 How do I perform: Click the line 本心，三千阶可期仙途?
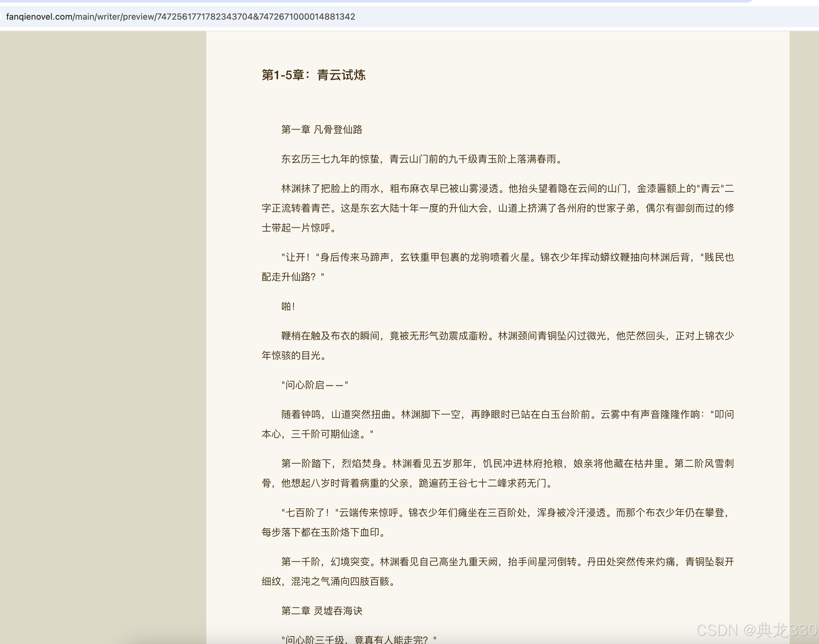(x=317, y=434)
